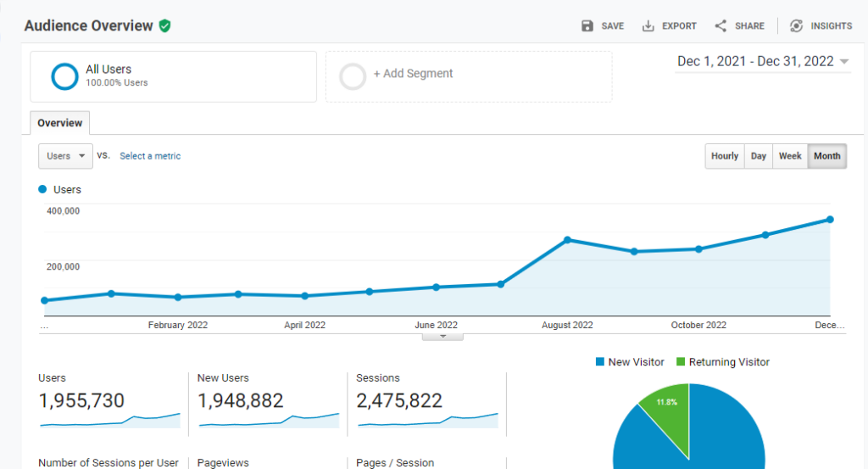Click the All Users segment circle icon

click(x=64, y=76)
